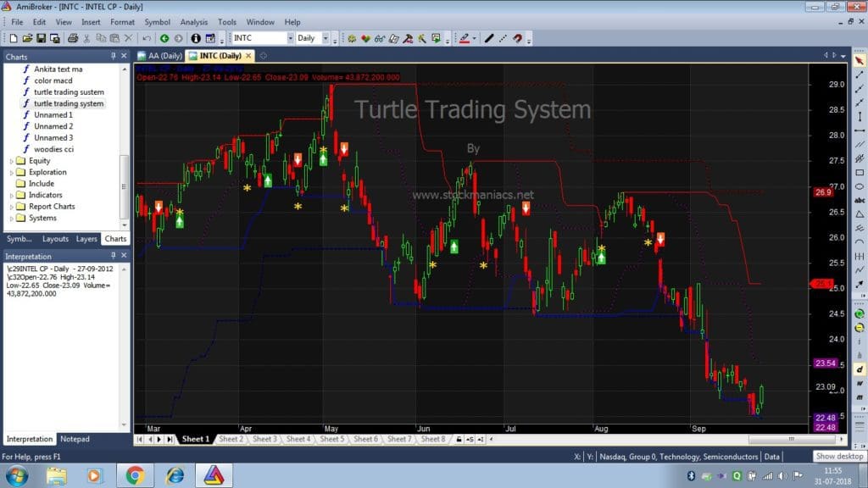The image size is (868, 488).
Task: Click the symbol Information icon
Action: [x=197, y=38]
